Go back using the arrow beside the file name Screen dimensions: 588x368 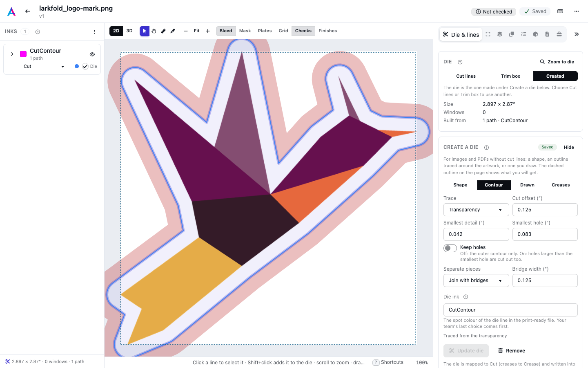coord(28,11)
